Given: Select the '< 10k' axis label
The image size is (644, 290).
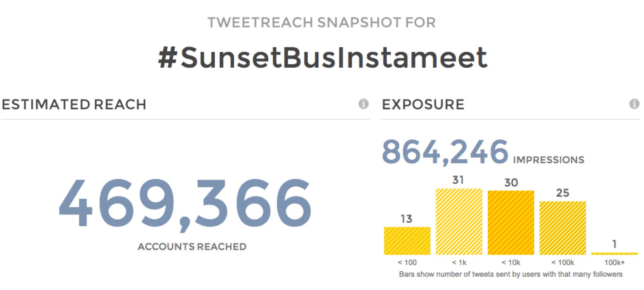Looking at the screenshot, I should [x=511, y=262].
